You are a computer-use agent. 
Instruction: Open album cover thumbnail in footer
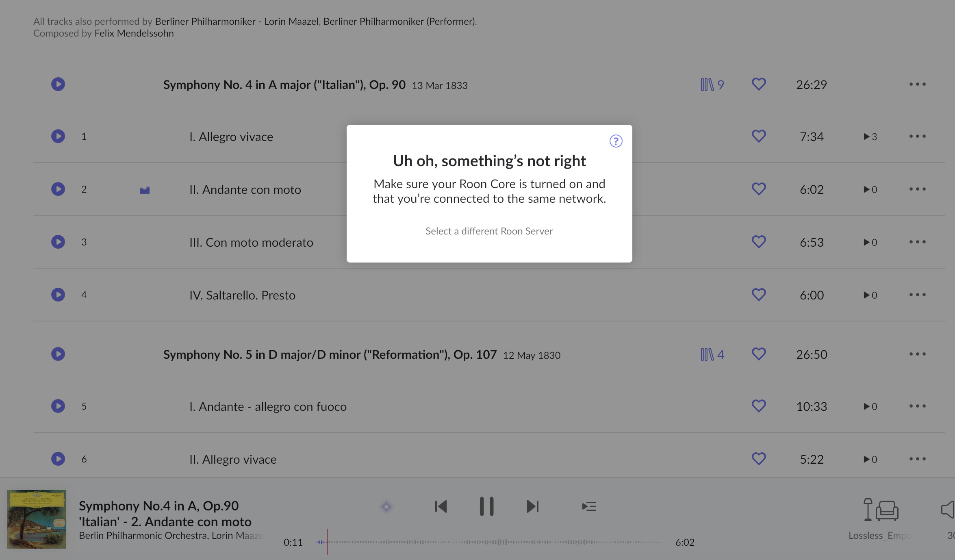coord(37,519)
